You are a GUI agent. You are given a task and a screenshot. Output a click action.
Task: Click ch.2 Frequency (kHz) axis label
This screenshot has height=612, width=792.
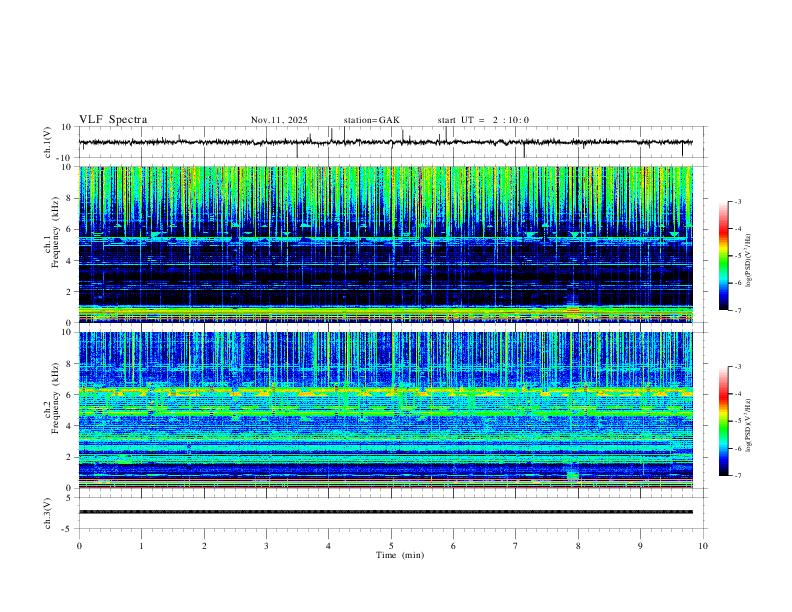tap(51, 398)
